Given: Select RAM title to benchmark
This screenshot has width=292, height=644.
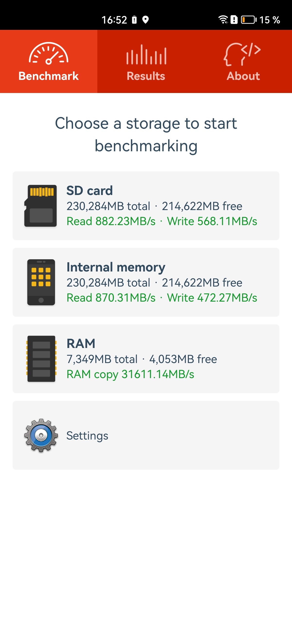Looking at the screenshot, I should 81,344.
